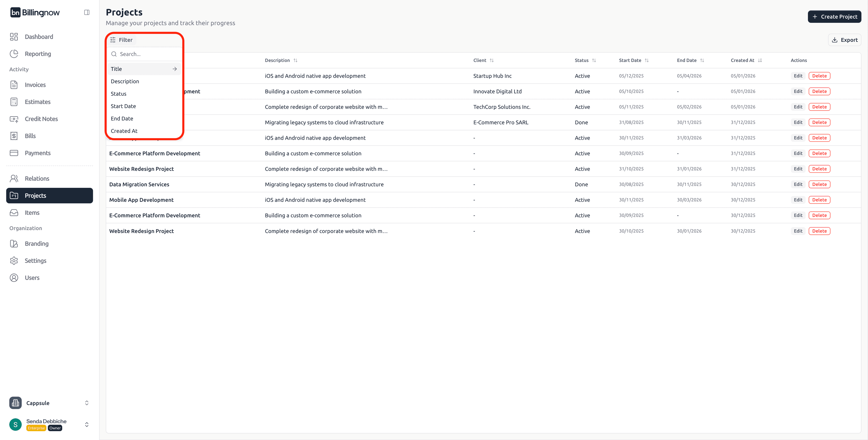Screen dimensions: 868x440
Task: Toggle the Created At sort order
Action: click(760, 60)
